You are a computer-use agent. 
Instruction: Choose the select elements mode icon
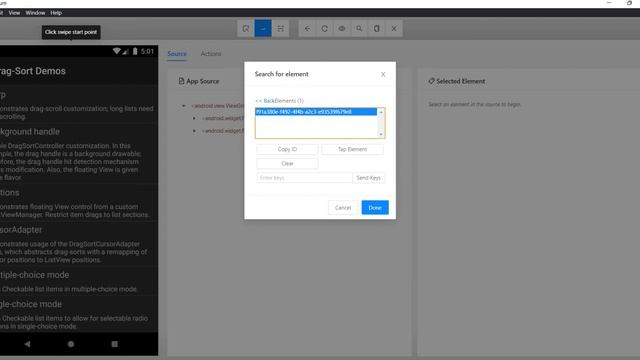[246, 29]
